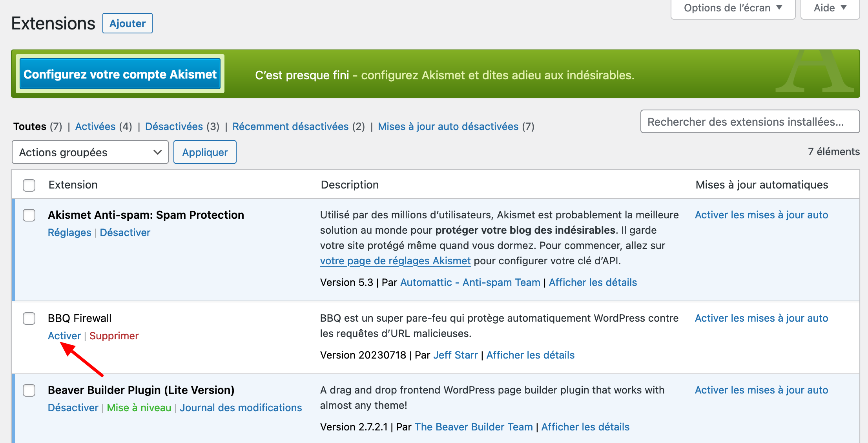This screenshot has height=443, width=868.
Task: Activer the BBQ Firewall plugin
Action: tap(64, 336)
